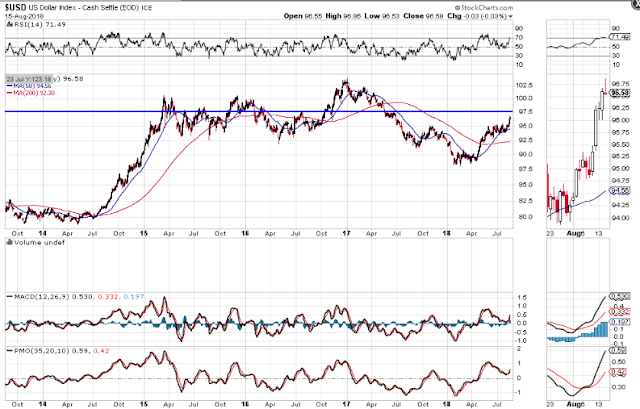Click the 94.56 moving average tag in zoom panel
Screen dimensions: 640x409
point(620,190)
